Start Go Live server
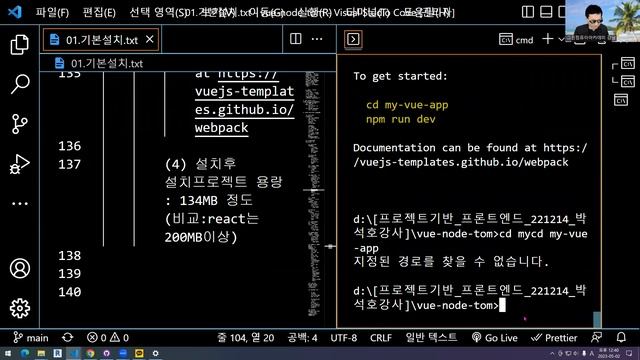Screen dimensions: 640x360 (x=494, y=338)
